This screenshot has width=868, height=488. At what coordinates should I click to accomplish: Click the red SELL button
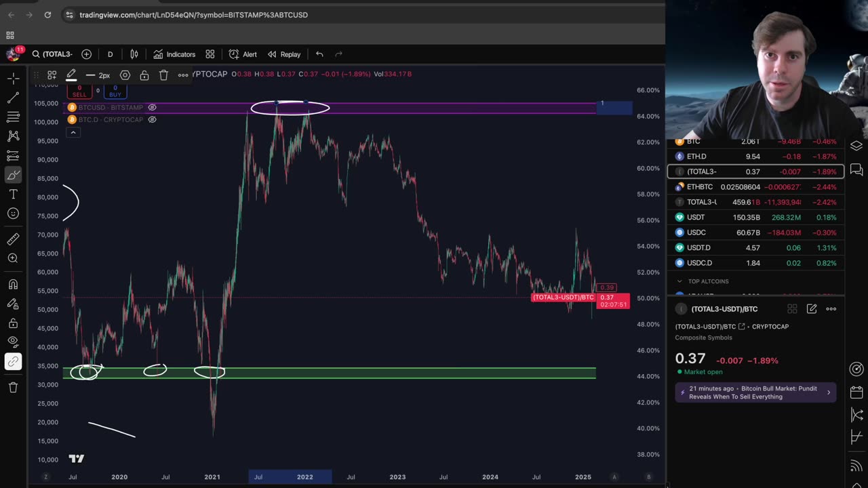click(x=79, y=91)
